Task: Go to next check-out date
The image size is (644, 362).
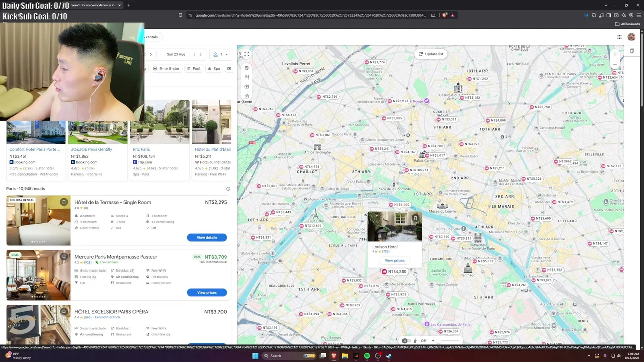Action: [x=200, y=54]
